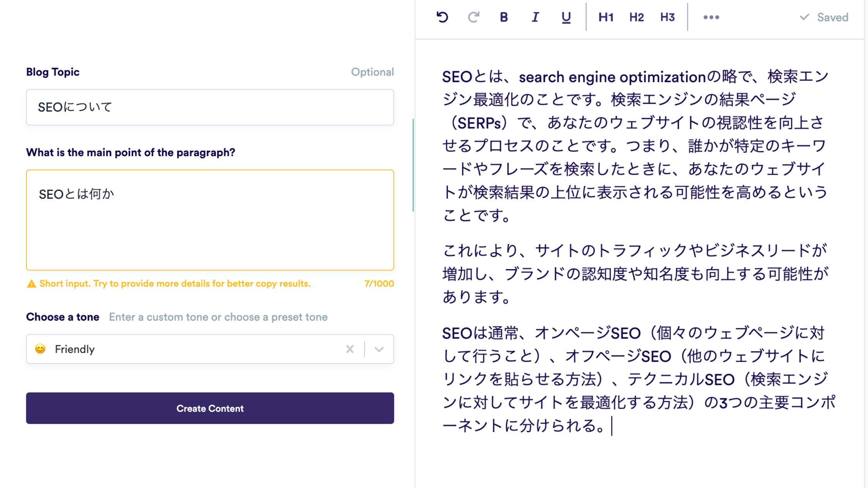Click the Redo arrow icon
The width and height of the screenshot is (868, 488).
(473, 17)
